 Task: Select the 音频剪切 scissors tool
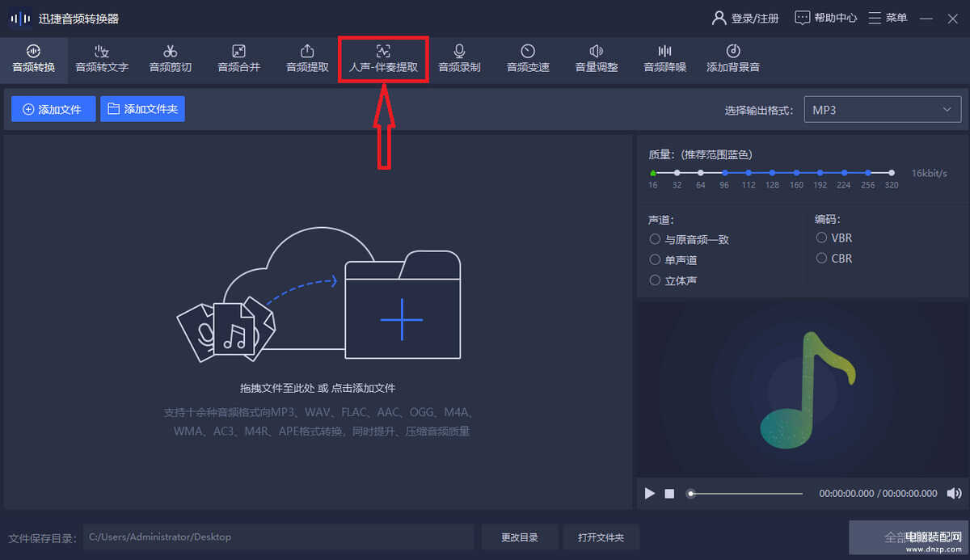(171, 58)
